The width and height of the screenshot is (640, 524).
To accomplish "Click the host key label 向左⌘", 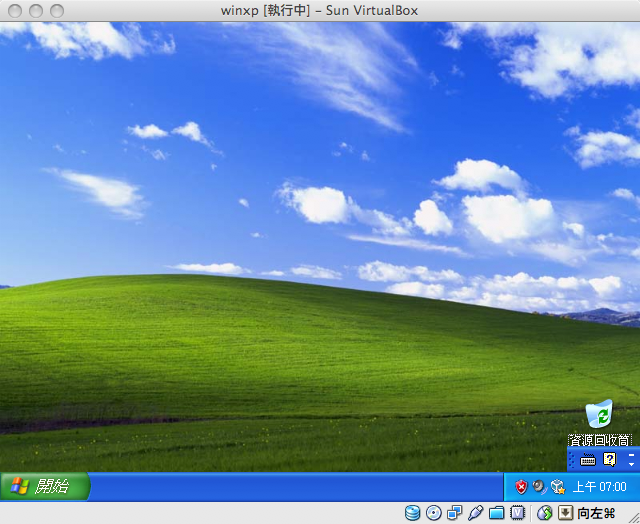I will click(x=596, y=513).
